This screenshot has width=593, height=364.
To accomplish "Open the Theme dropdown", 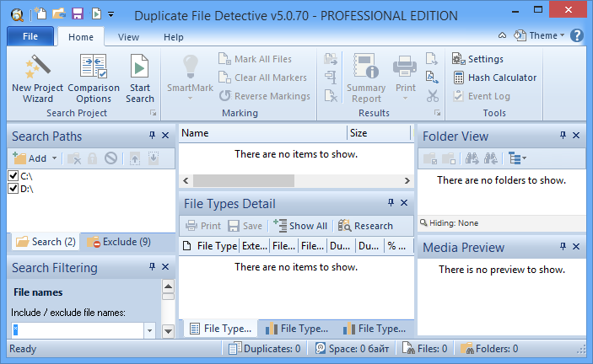I will (539, 35).
